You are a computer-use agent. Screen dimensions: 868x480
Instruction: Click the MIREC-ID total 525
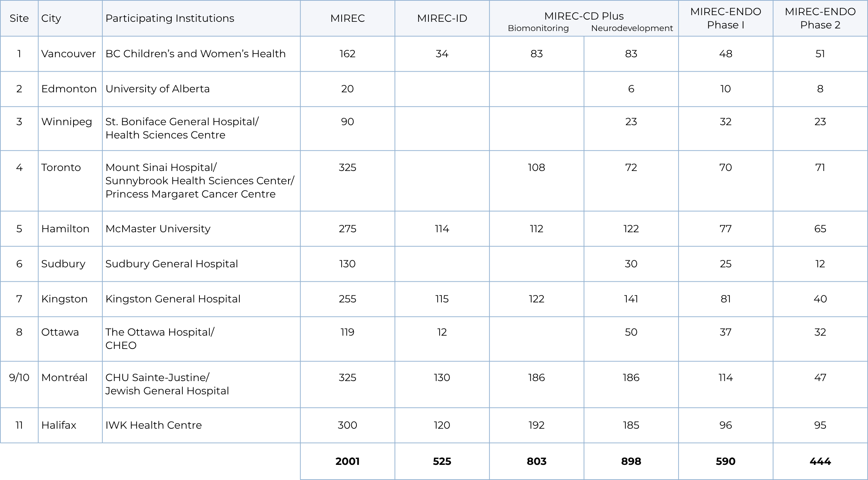coord(442,462)
